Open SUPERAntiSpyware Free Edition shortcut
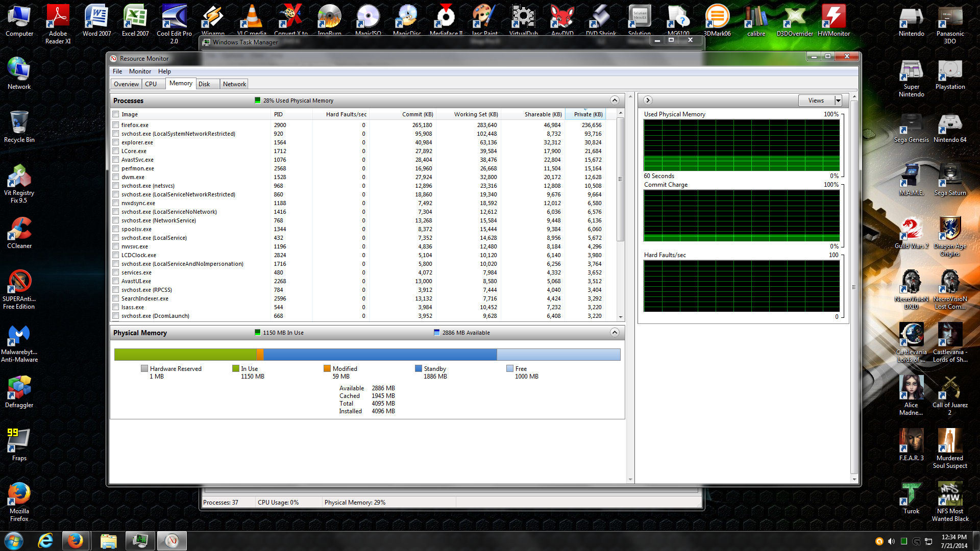 point(19,289)
